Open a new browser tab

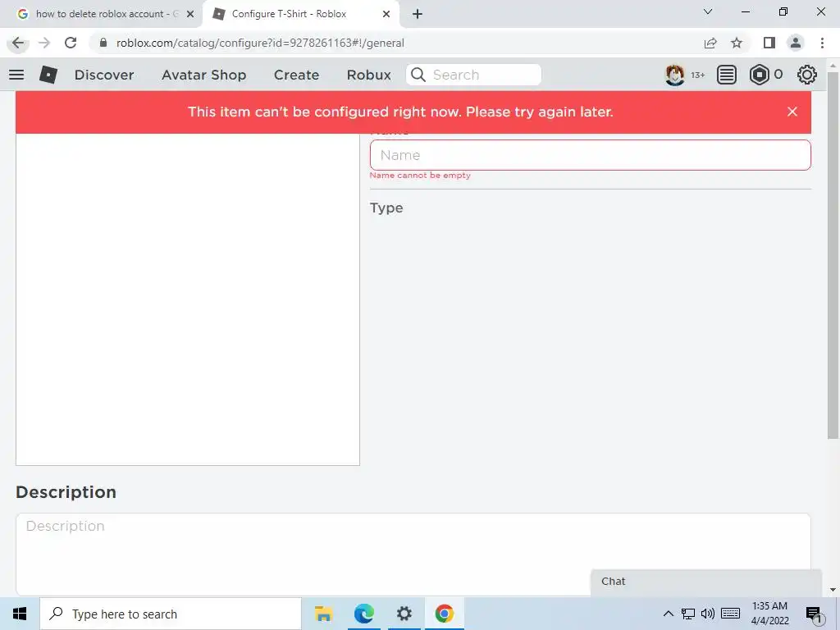418,15
